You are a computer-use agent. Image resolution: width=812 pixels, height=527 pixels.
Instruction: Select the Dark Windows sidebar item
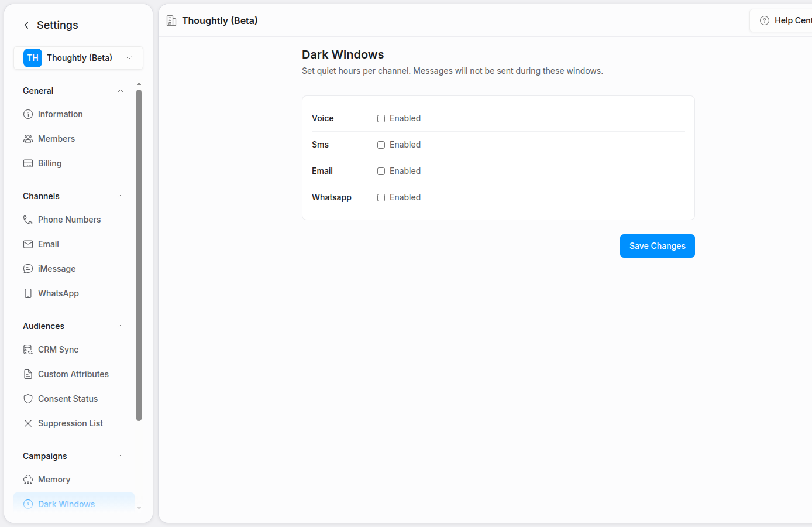point(74,502)
